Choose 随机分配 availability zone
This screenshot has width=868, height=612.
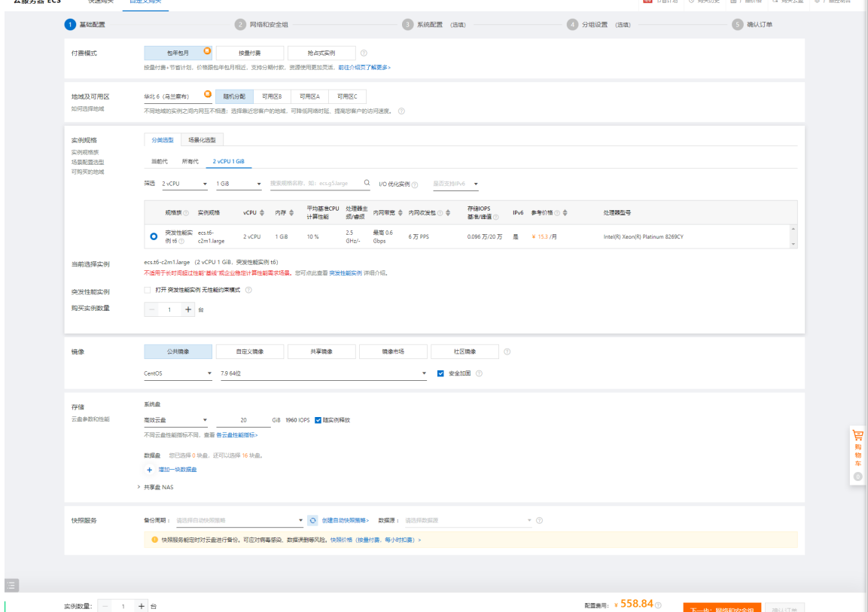(x=234, y=96)
